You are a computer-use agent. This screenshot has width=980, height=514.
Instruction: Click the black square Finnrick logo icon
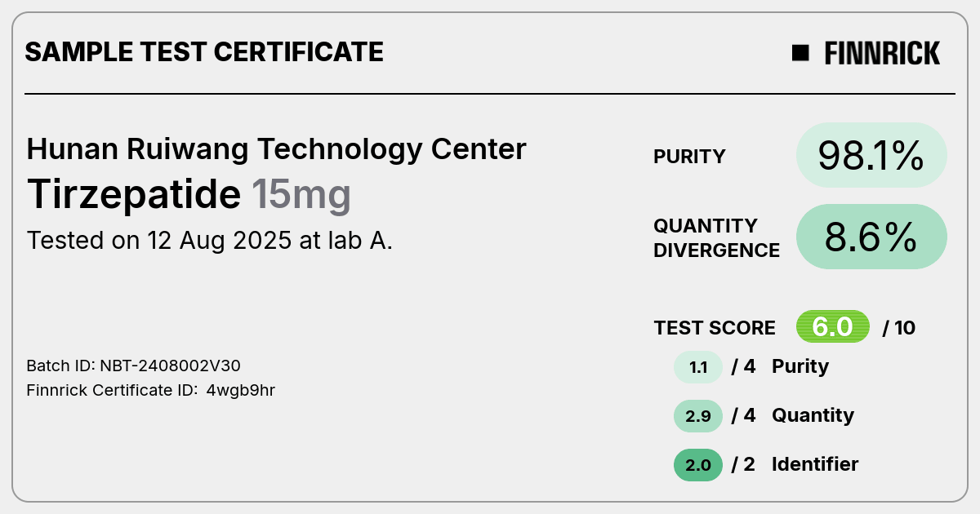800,53
